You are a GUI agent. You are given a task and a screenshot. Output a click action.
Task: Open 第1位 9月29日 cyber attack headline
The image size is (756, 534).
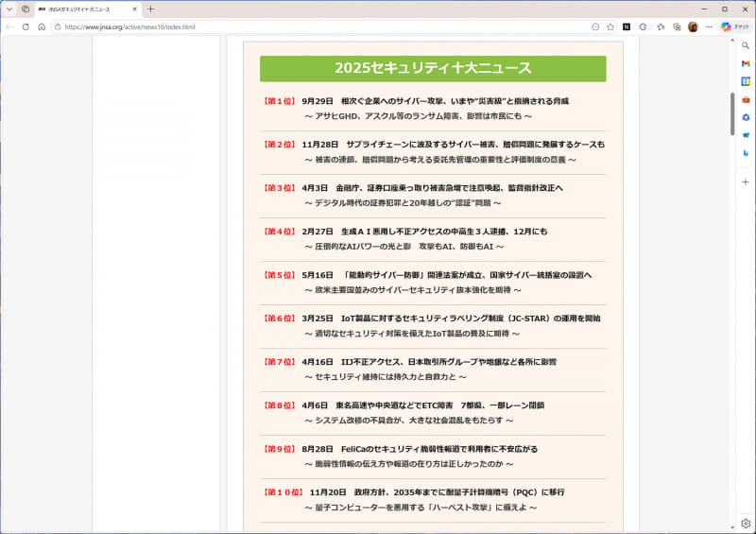click(x=435, y=101)
